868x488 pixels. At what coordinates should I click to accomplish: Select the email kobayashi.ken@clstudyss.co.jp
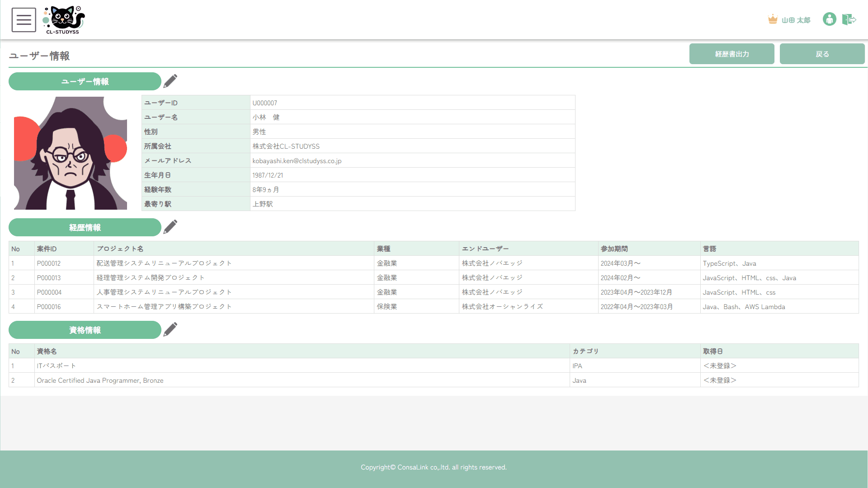[x=297, y=160]
